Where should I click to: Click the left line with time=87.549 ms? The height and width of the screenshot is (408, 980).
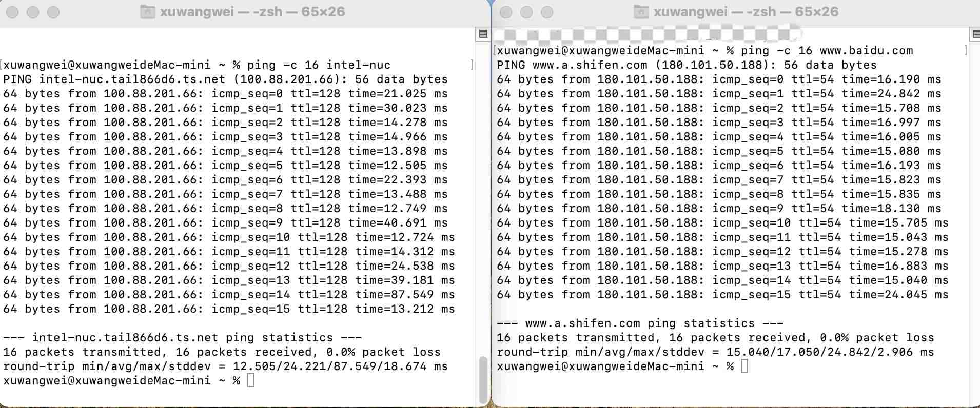tap(229, 295)
